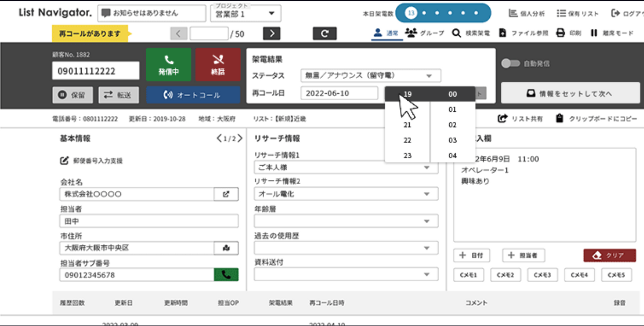The image size is (644, 326).
Task: Start オートコール with the blue button
Action: click(x=193, y=95)
